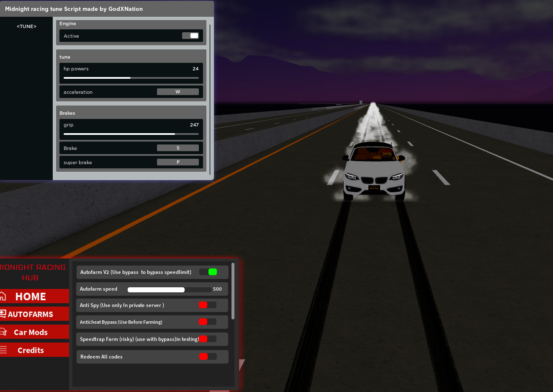553x392 pixels.
Task: Enable the Anti Spy toggle
Action: click(208, 305)
